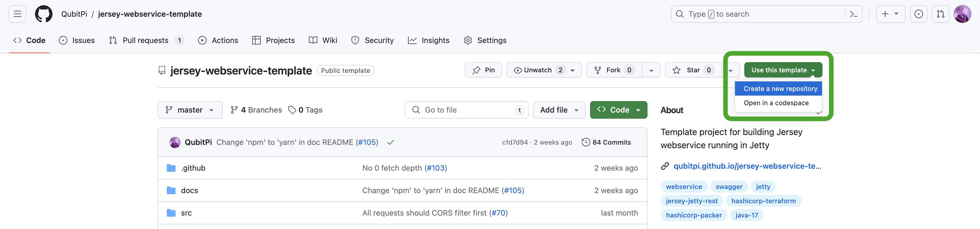Screen dimensions: 980x229
Task: Click the .github row folder icon
Action: [171, 168]
